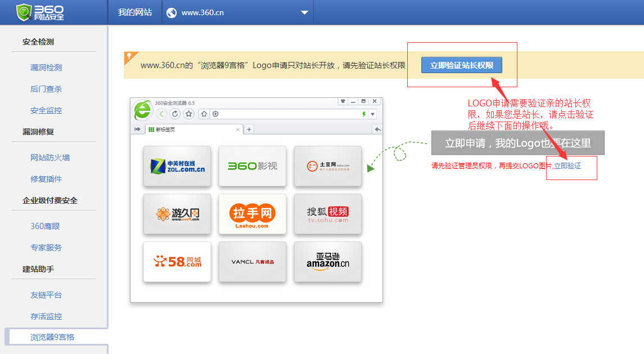The width and height of the screenshot is (644, 354).
Task: Expand the www.360.cn site selector arrow
Action: (x=304, y=13)
